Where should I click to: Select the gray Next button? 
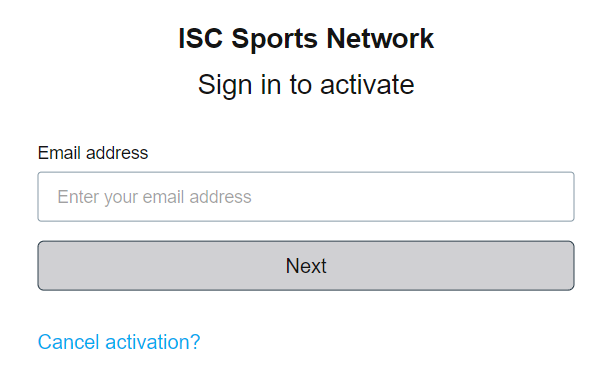point(306,266)
